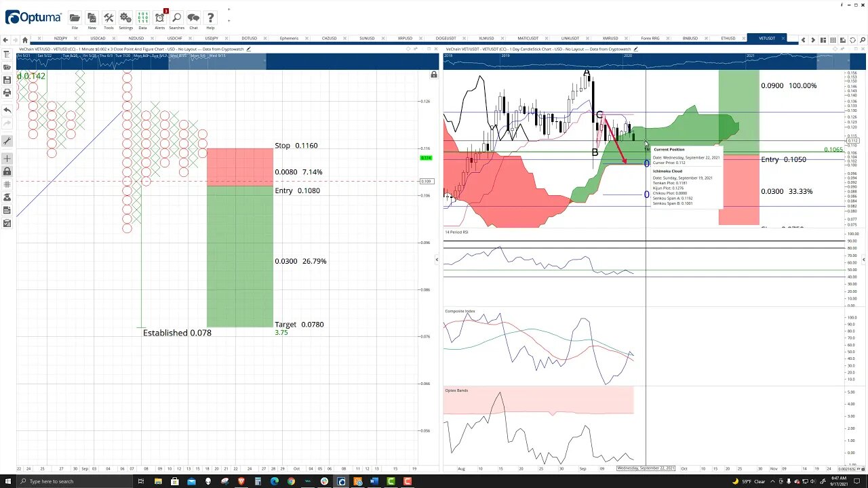Click the Windows Start button

[x=9, y=481]
